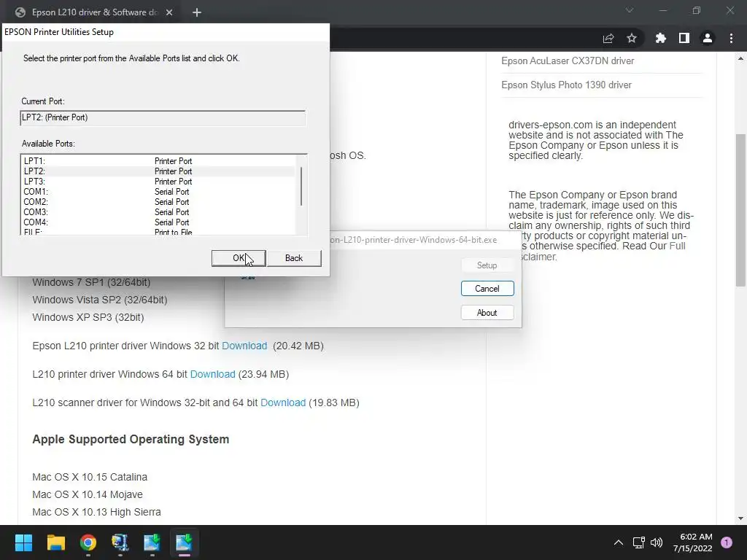747x560 pixels.
Task: Open the Chrome three-dot menu
Action: click(731, 38)
